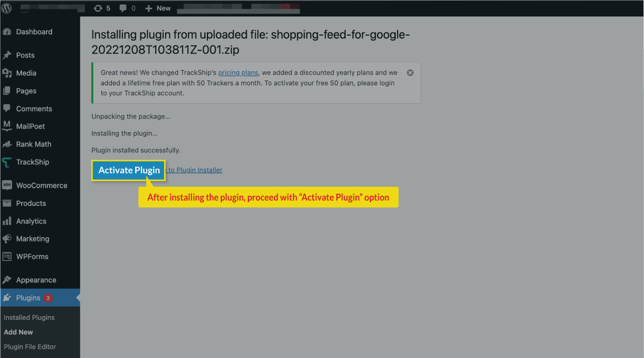Screen dimensions: 644x358
Task: Click the Comments speech bubble icon
Action: click(7, 109)
